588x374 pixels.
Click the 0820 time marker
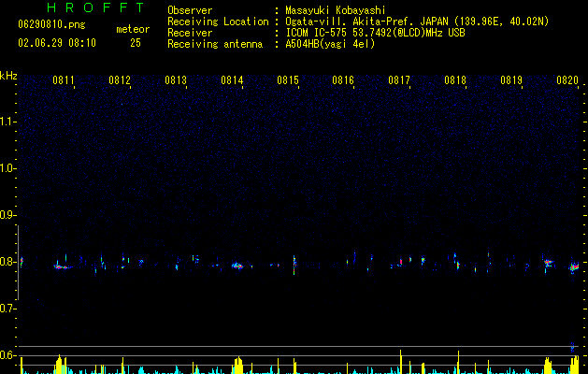point(567,80)
